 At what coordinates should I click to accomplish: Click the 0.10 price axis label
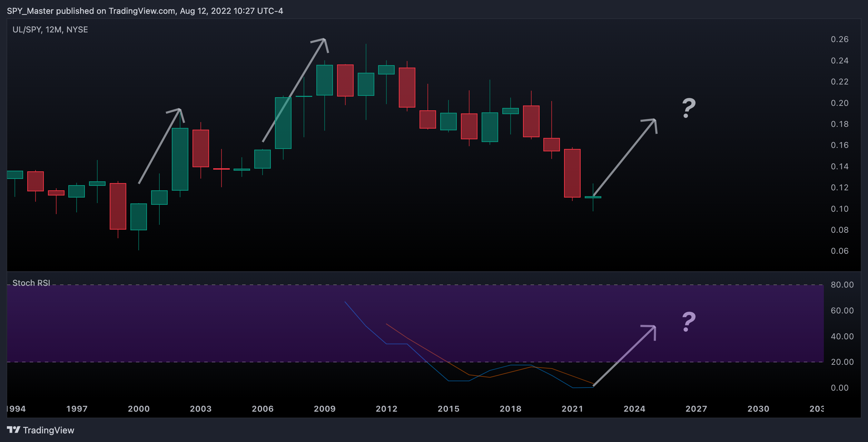click(839, 209)
